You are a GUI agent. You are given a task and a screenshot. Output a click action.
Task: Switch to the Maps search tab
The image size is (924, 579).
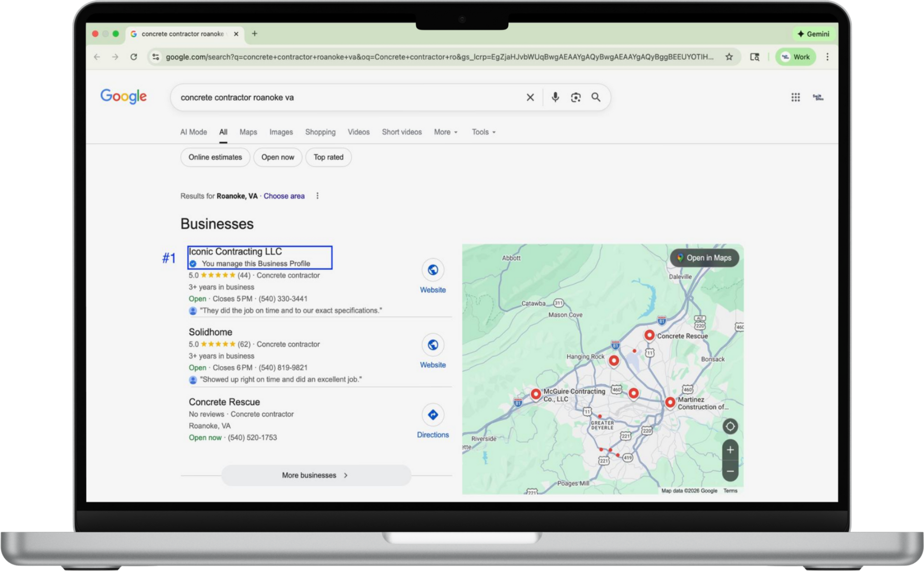[x=248, y=132]
